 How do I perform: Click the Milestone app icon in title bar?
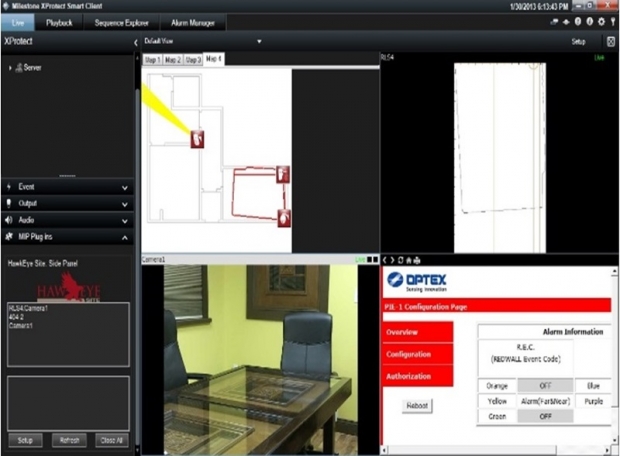point(6,6)
